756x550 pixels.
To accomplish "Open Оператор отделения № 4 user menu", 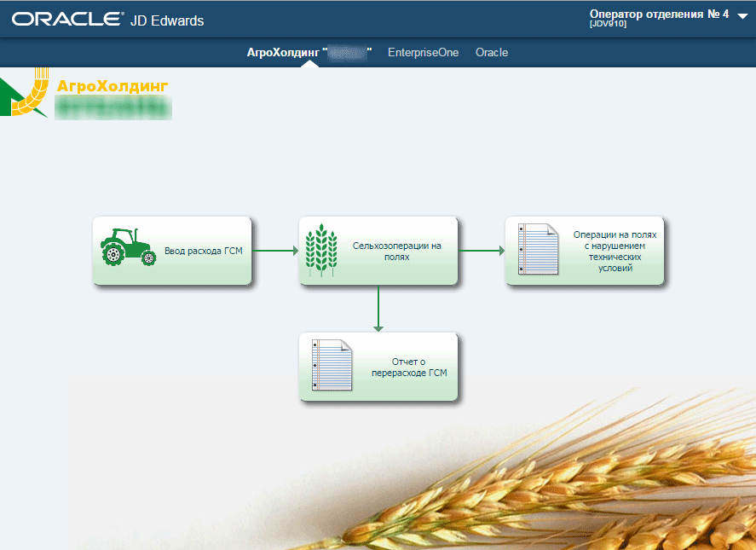I will click(x=658, y=14).
